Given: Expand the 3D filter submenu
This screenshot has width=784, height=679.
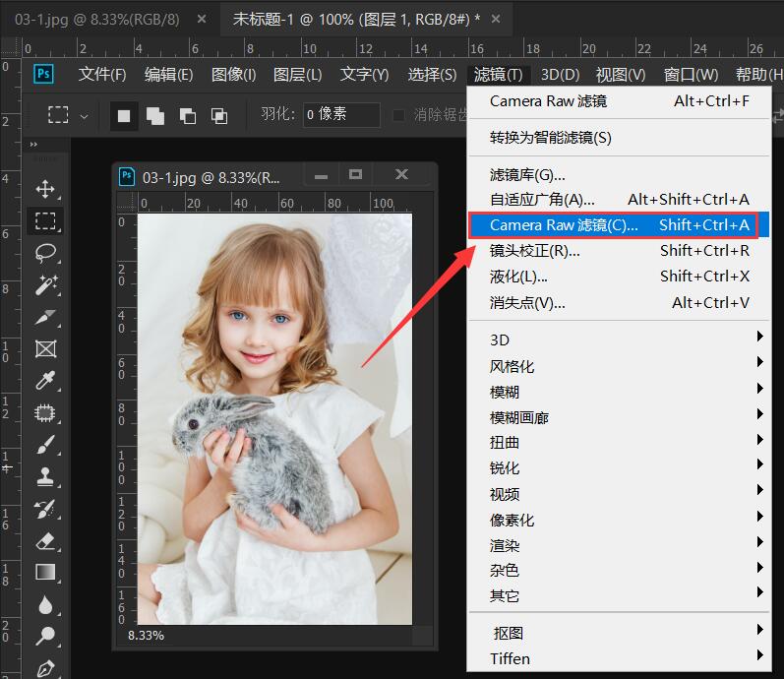Looking at the screenshot, I should (619, 339).
